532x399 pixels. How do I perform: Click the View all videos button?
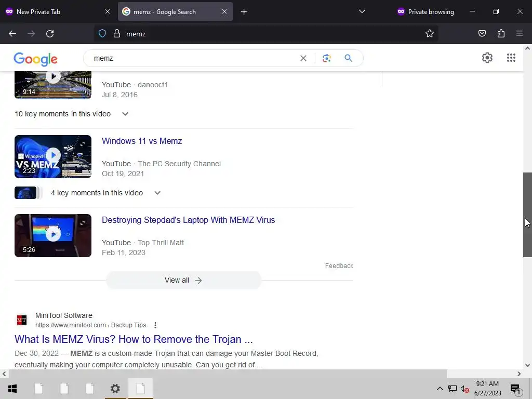click(x=183, y=280)
